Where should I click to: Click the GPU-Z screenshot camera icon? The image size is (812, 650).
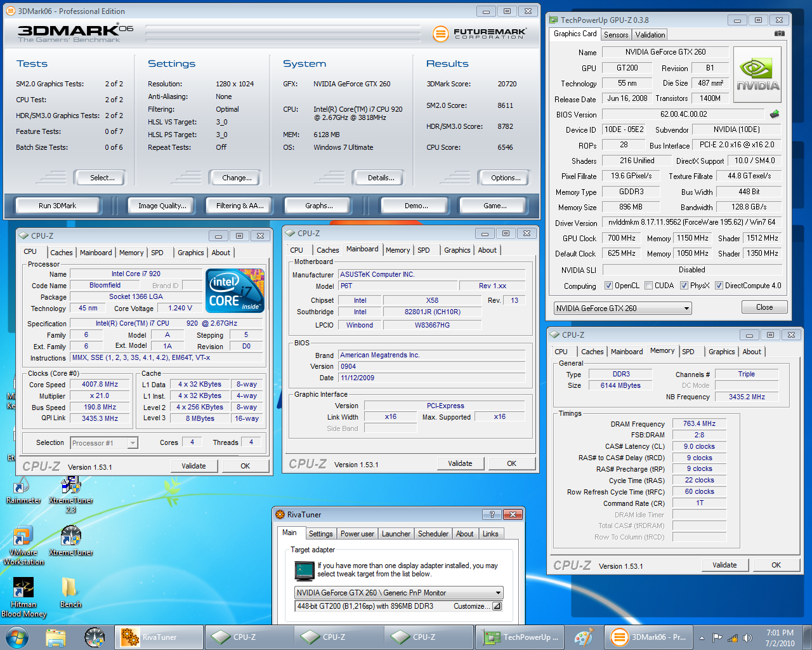pos(779,34)
